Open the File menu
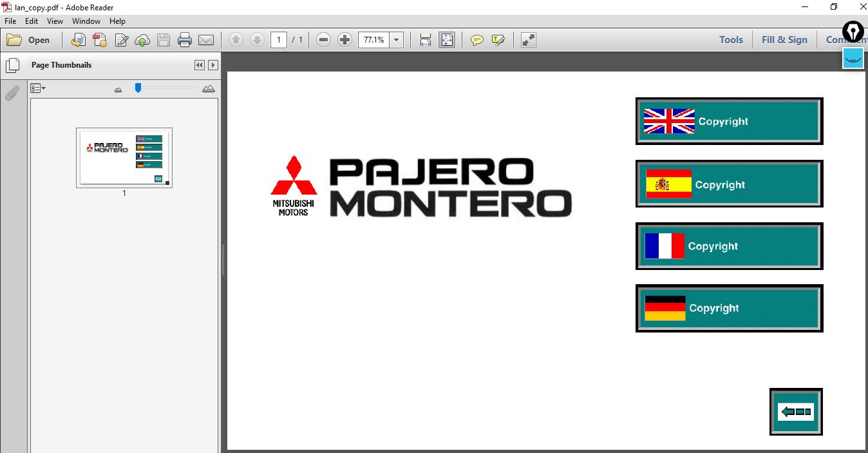This screenshot has width=868, height=453. tap(10, 21)
